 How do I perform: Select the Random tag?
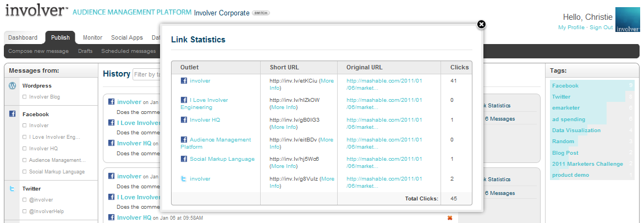(x=563, y=142)
